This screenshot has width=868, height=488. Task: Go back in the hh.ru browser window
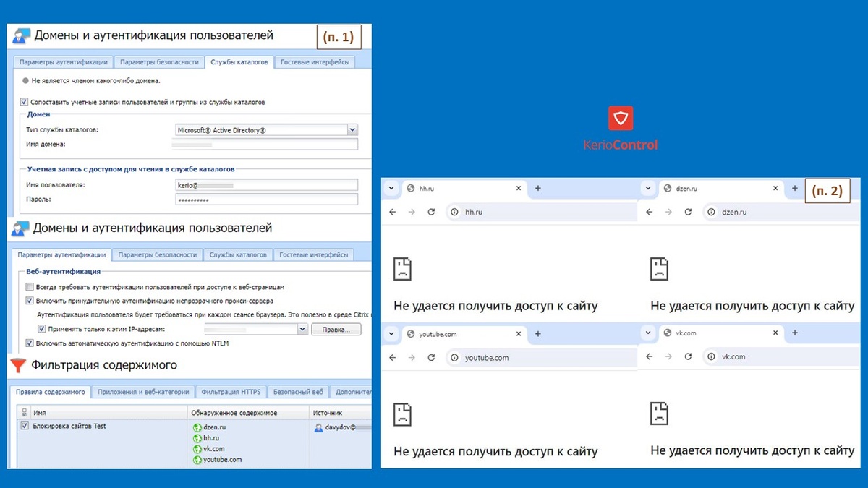392,212
